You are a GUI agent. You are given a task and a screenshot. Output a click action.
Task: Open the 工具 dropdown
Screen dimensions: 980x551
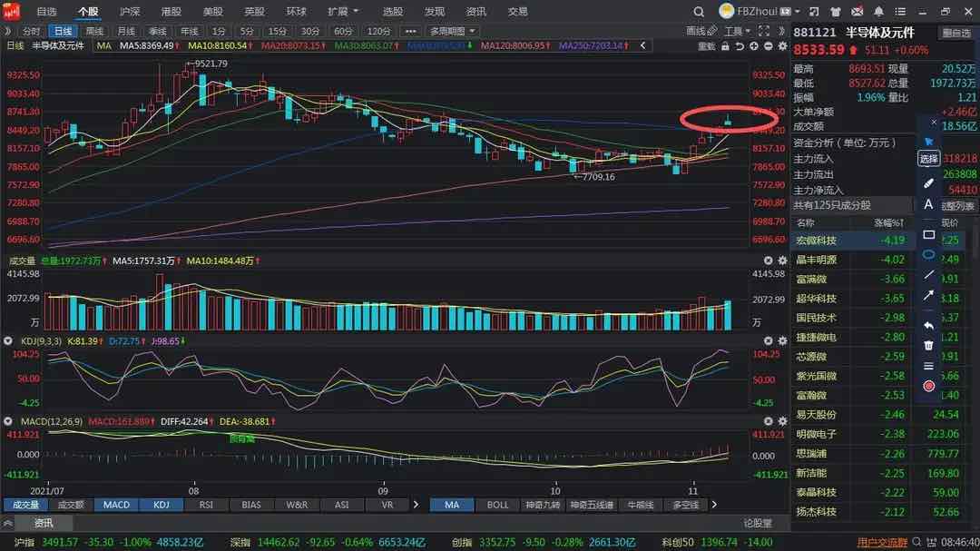point(738,31)
